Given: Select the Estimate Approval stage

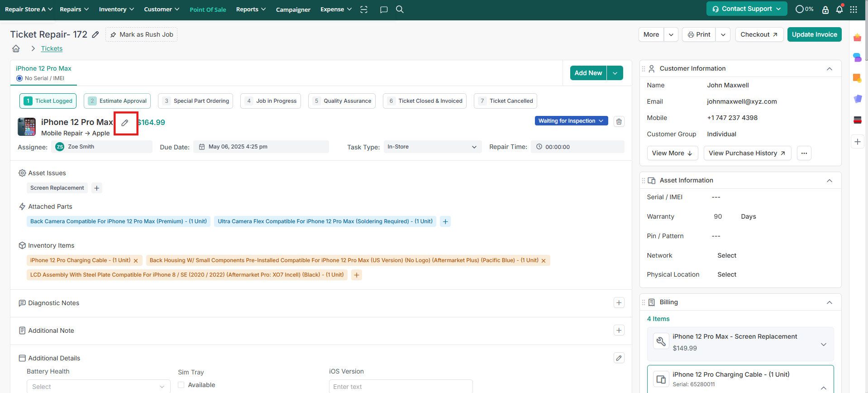Looking at the screenshot, I should click(117, 101).
